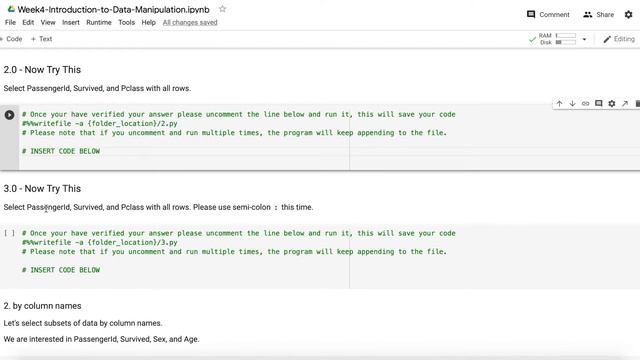
Task: Open notebook settings gear in header
Action: [629, 14]
